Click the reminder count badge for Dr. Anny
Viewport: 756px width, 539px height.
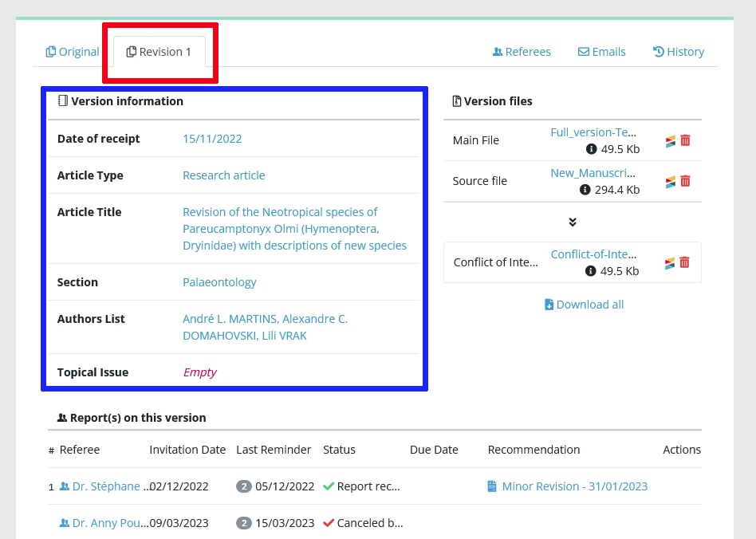click(x=244, y=524)
